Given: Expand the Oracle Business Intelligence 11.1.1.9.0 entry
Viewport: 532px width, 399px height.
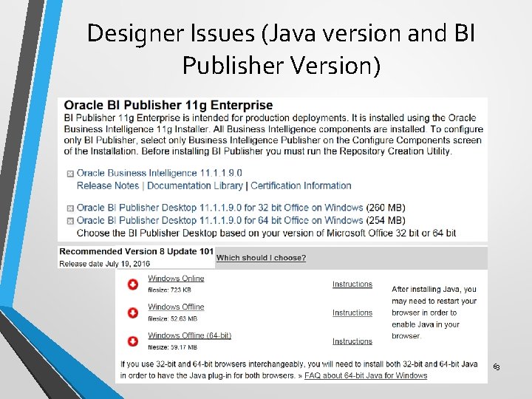Looking at the screenshot, I should click(x=70, y=174).
